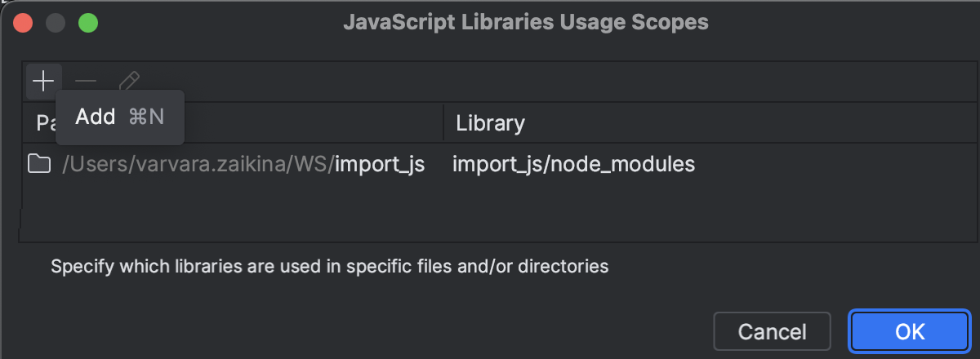
Task: Close the dialog with the red window button
Action: coord(24,23)
